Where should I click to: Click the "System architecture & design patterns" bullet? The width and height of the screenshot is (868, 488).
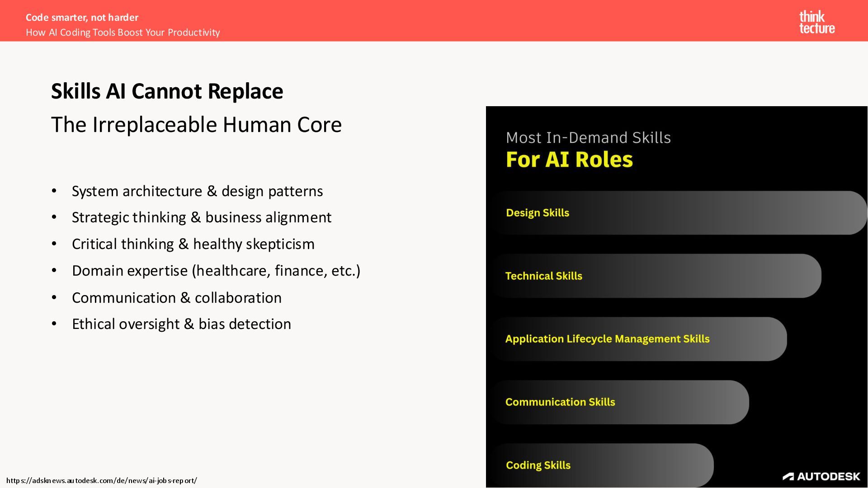click(197, 191)
